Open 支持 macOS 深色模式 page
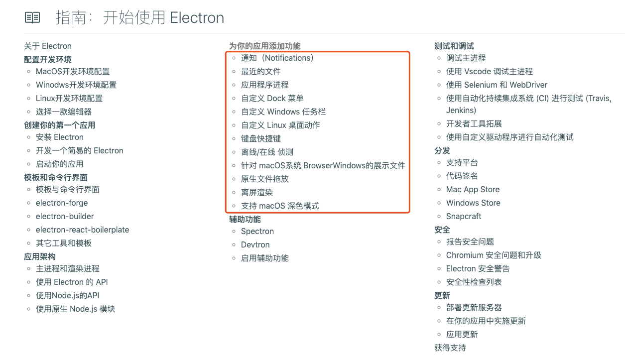625x364 pixels. coord(280,206)
